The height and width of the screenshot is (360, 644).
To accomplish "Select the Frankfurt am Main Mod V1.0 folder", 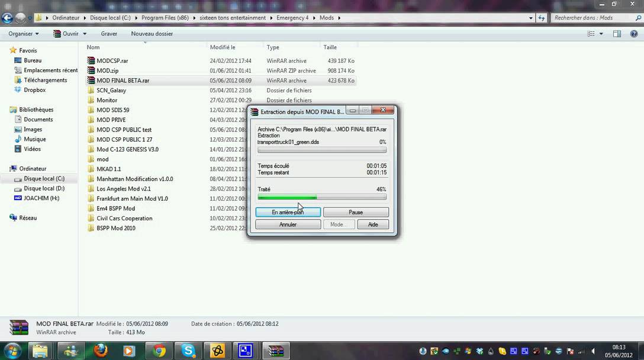I will (132, 198).
